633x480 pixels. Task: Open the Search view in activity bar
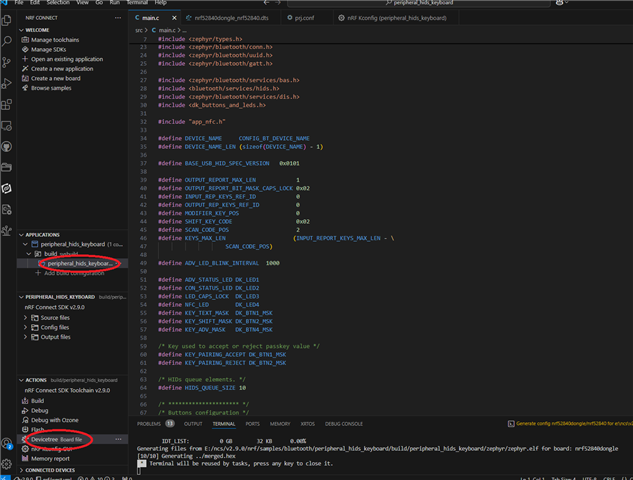point(6,41)
